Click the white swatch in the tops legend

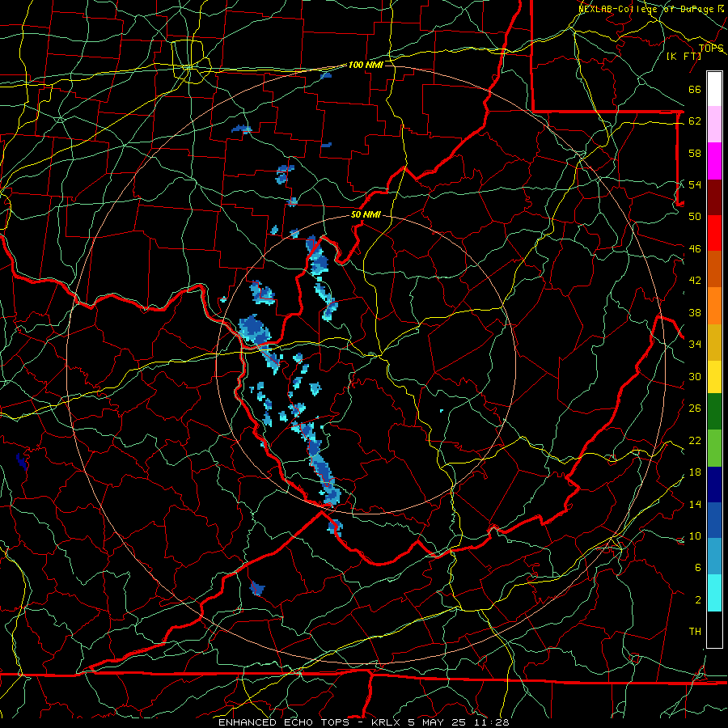coord(714,89)
